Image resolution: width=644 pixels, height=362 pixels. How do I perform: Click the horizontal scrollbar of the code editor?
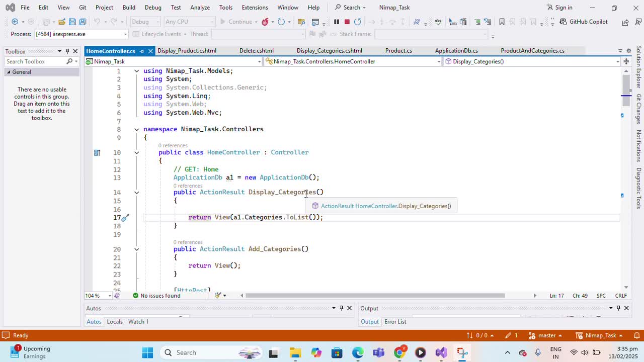point(375,296)
